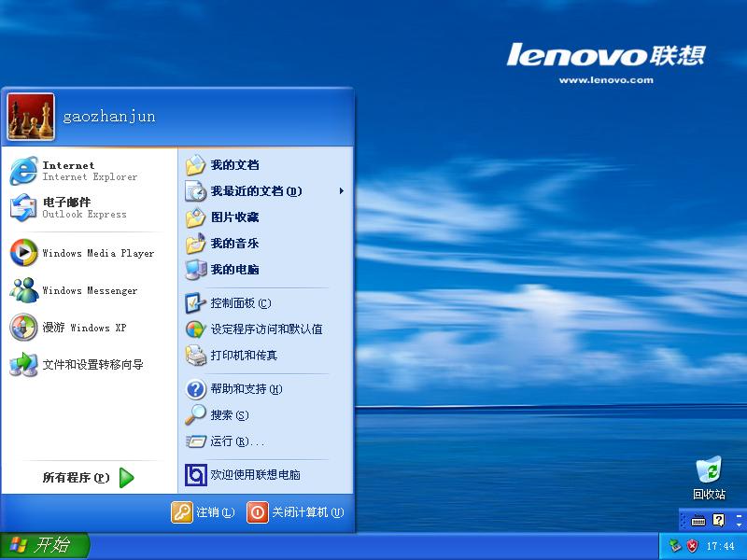Open Windows Media Player
747x560 pixels.
coord(84,253)
